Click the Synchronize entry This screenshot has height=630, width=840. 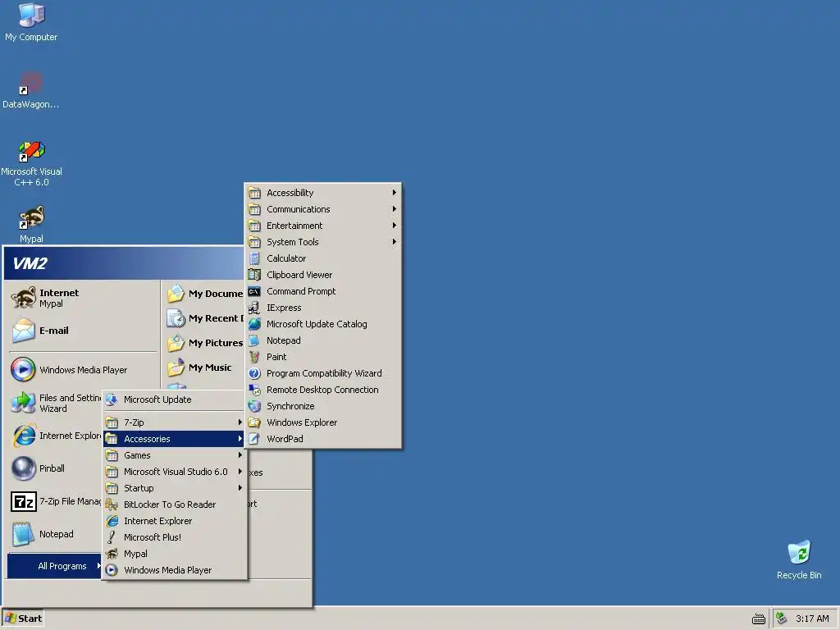pyautogui.click(x=323, y=406)
